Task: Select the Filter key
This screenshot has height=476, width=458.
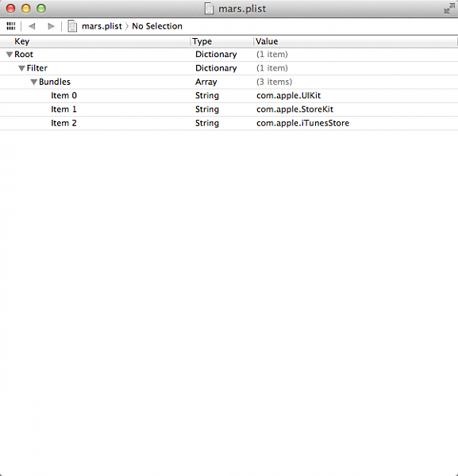Action: click(x=37, y=68)
